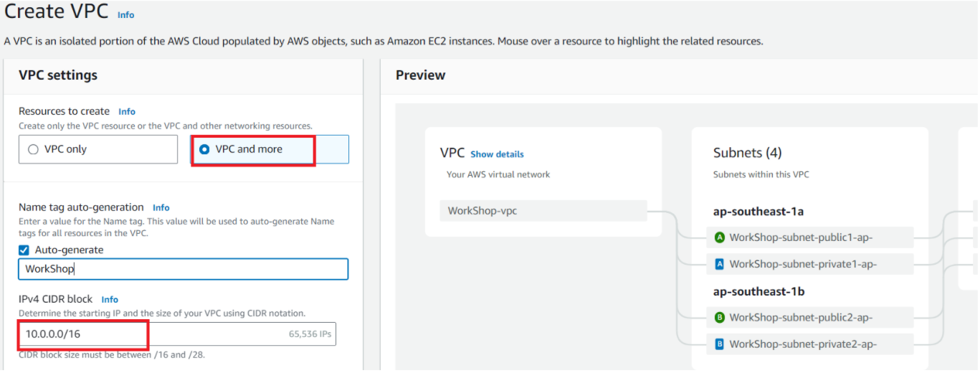Select WorkShop-subnet-public2 entry in preview
Viewport: 980px width, 373px height.
pyautogui.click(x=810, y=317)
